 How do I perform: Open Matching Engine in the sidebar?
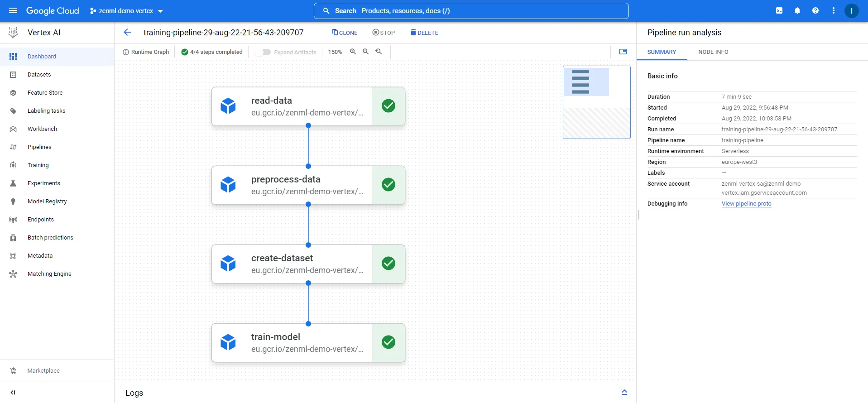coord(57,274)
